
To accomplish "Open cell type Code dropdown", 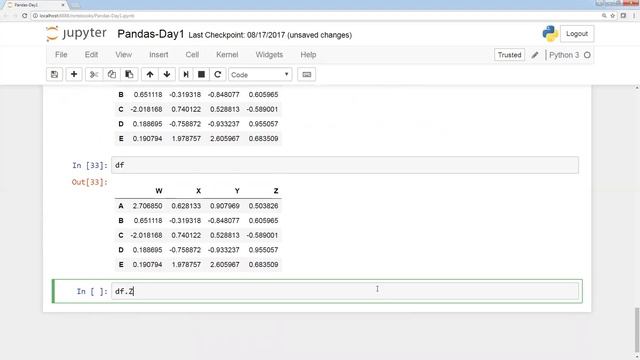I will point(260,75).
